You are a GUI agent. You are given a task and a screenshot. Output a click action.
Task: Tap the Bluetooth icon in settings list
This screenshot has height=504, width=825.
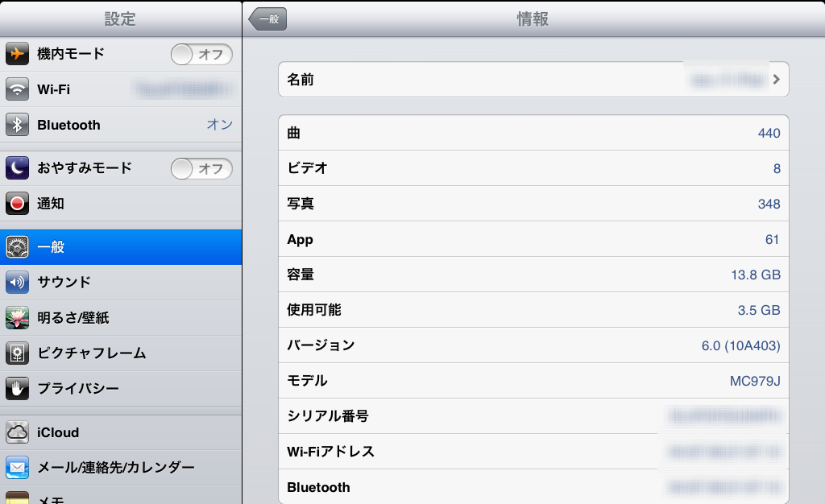click(18, 125)
